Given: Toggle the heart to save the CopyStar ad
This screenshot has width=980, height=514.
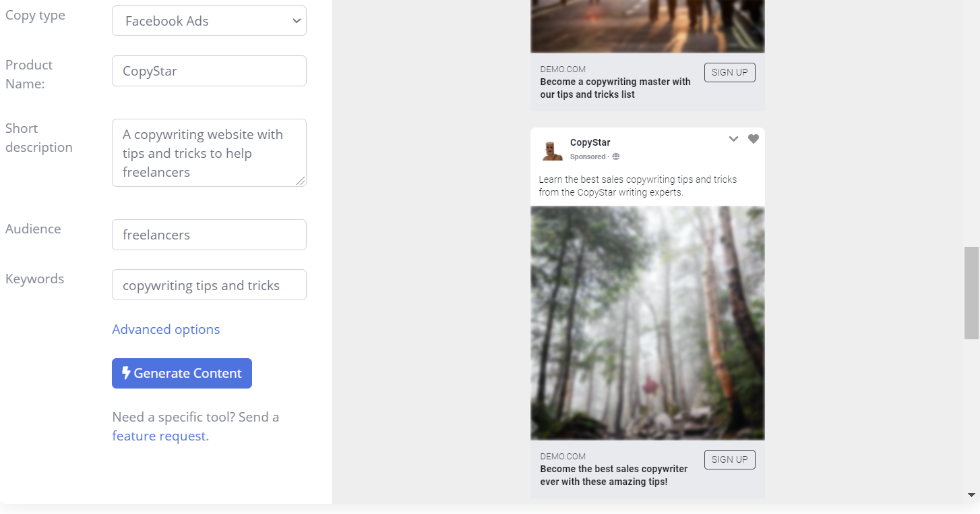Looking at the screenshot, I should point(753,138).
